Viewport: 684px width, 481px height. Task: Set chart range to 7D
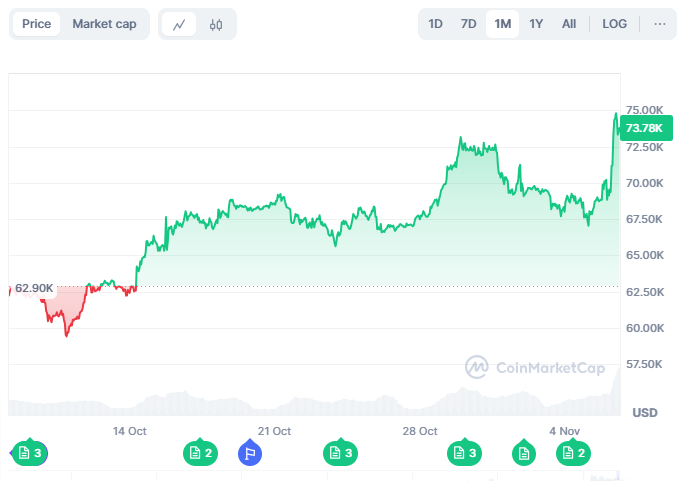pos(469,24)
